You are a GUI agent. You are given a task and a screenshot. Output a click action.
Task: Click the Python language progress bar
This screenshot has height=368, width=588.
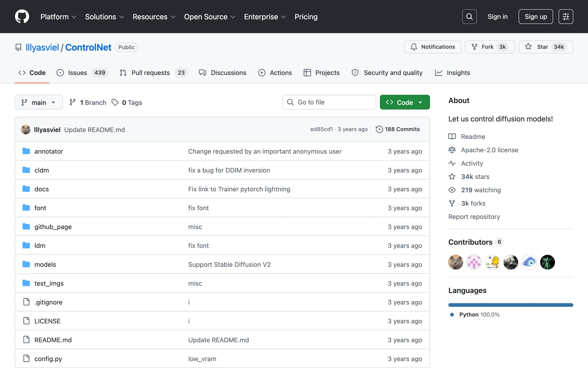pos(511,305)
